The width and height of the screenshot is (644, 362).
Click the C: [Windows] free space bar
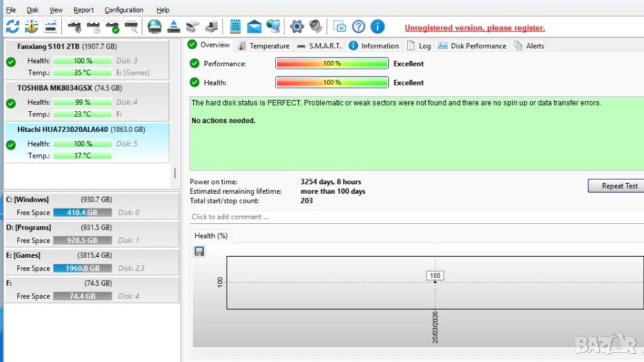tap(82, 213)
